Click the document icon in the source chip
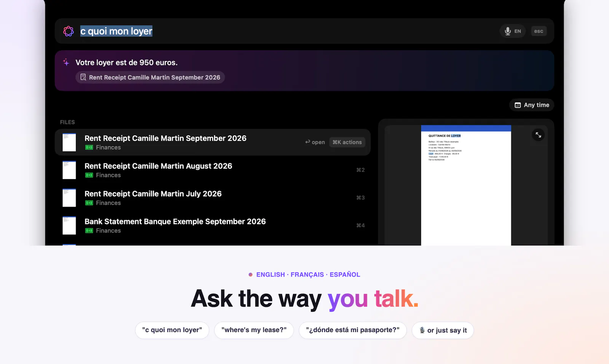 click(83, 77)
